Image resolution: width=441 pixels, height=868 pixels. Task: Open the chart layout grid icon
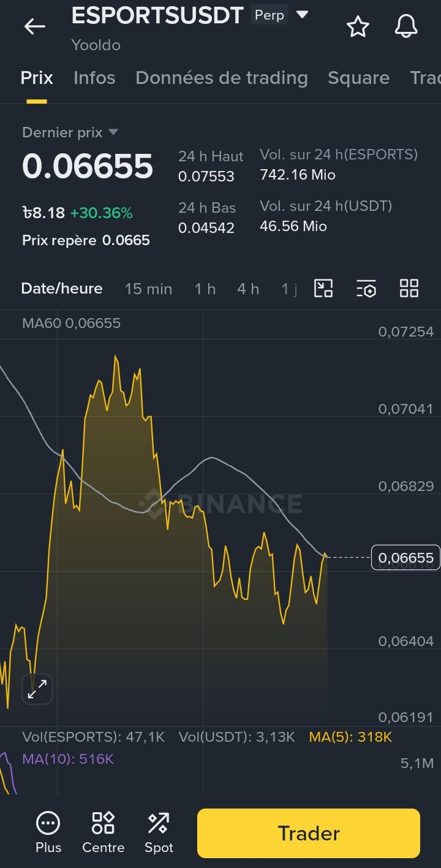click(x=409, y=288)
